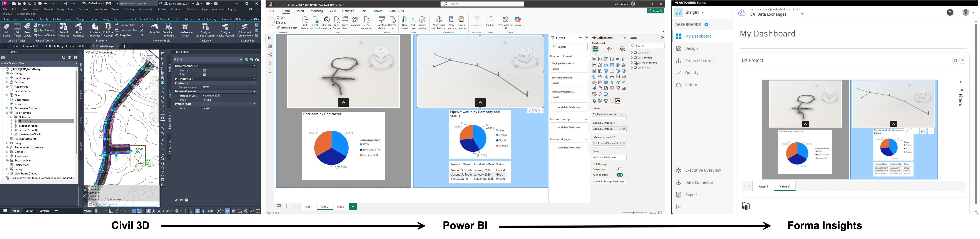Switch to Table view in Power BI sidebar

[x=270, y=46]
